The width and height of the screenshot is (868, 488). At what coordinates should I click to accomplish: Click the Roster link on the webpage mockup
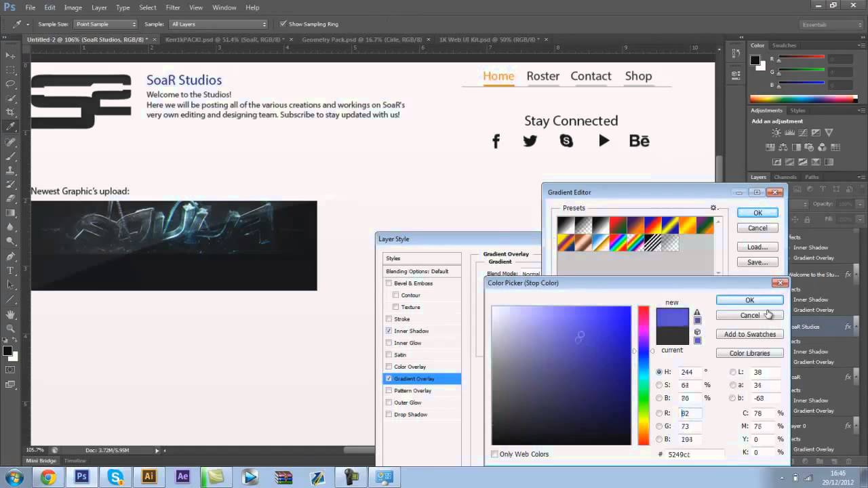(543, 76)
